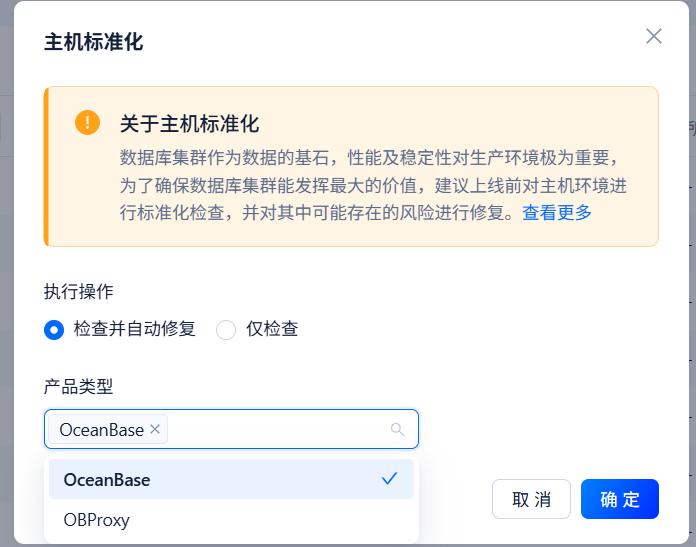Choose OBProxy from the dropdown list
The image size is (696, 547).
[97, 520]
